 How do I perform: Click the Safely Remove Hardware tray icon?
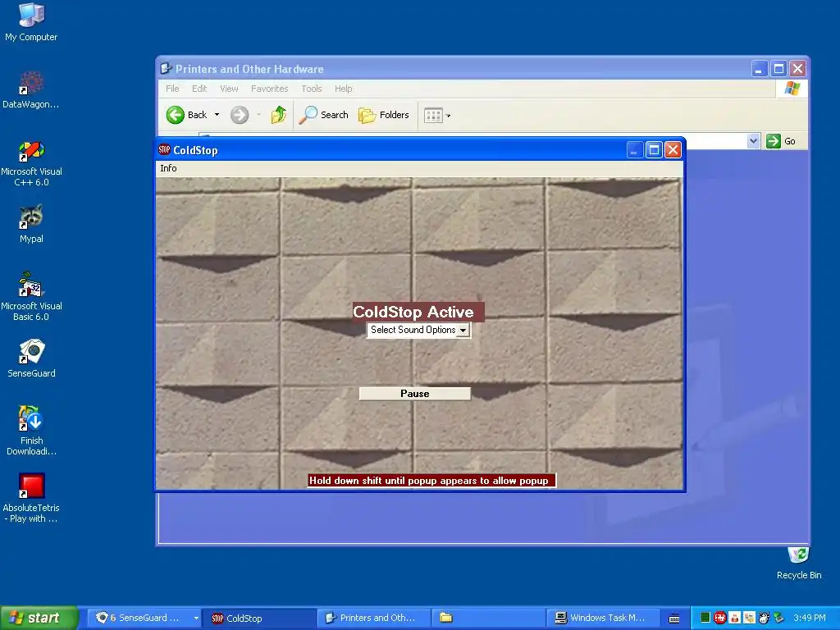click(778, 619)
